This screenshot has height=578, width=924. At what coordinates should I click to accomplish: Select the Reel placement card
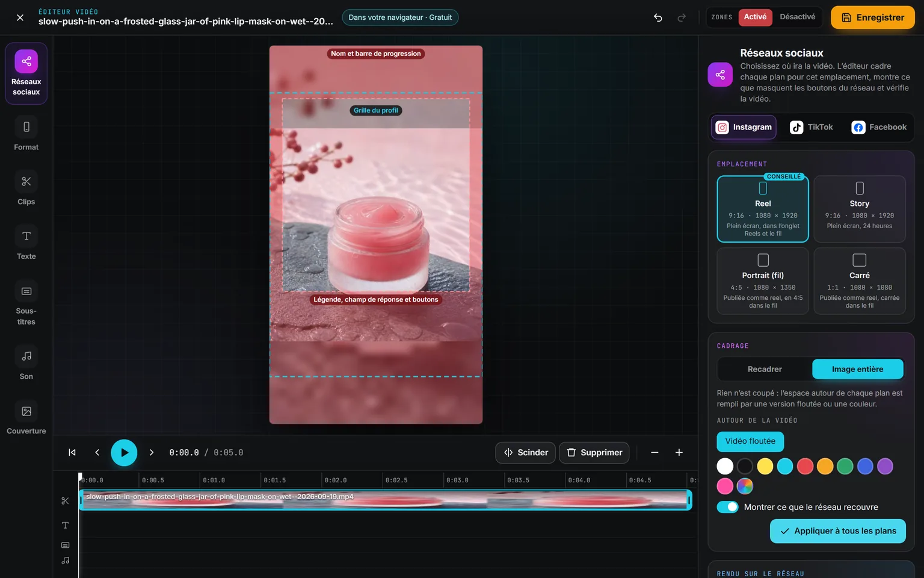763,209
